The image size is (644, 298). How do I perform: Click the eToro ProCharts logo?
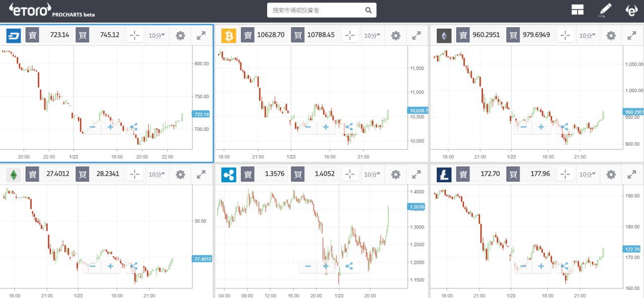[51, 10]
